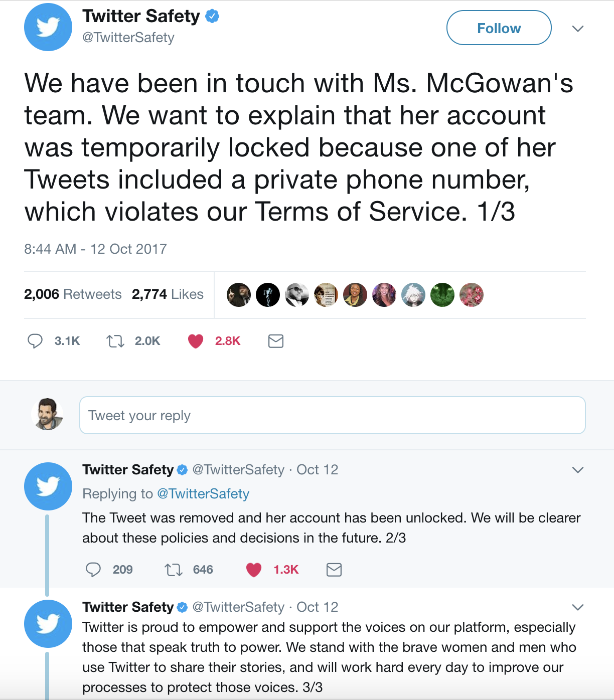View the list of 2,006 Retweets
This screenshot has height=700, width=614.
[73, 294]
